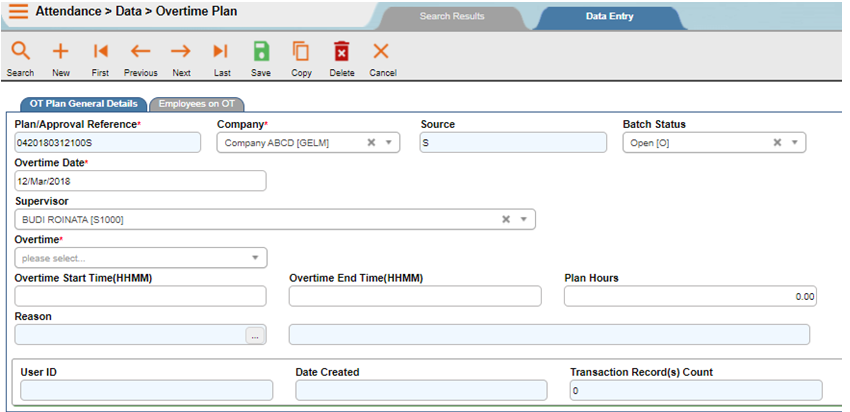Viewport: 850px width, 412px height.
Task: Copy the current record
Action: pos(301,52)
